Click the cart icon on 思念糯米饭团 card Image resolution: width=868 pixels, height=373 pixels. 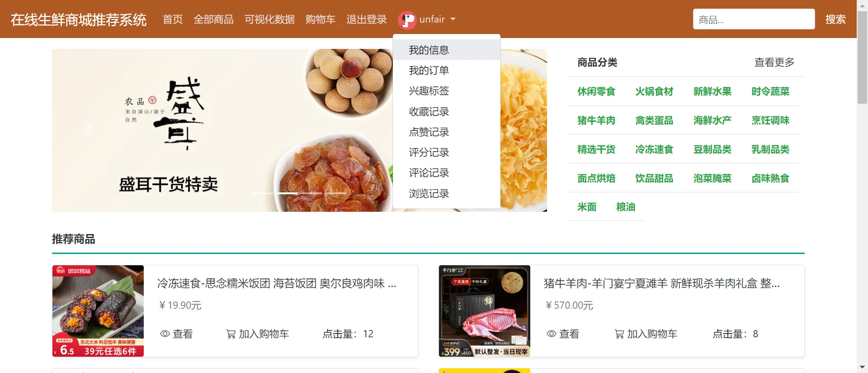point(231,334)
